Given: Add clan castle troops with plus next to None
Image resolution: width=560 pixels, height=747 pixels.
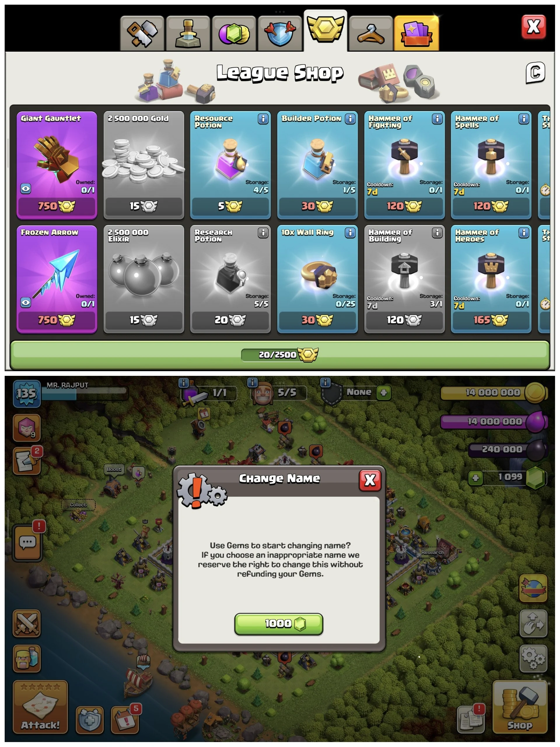Looking at the screenshot, I should [384, 392].
